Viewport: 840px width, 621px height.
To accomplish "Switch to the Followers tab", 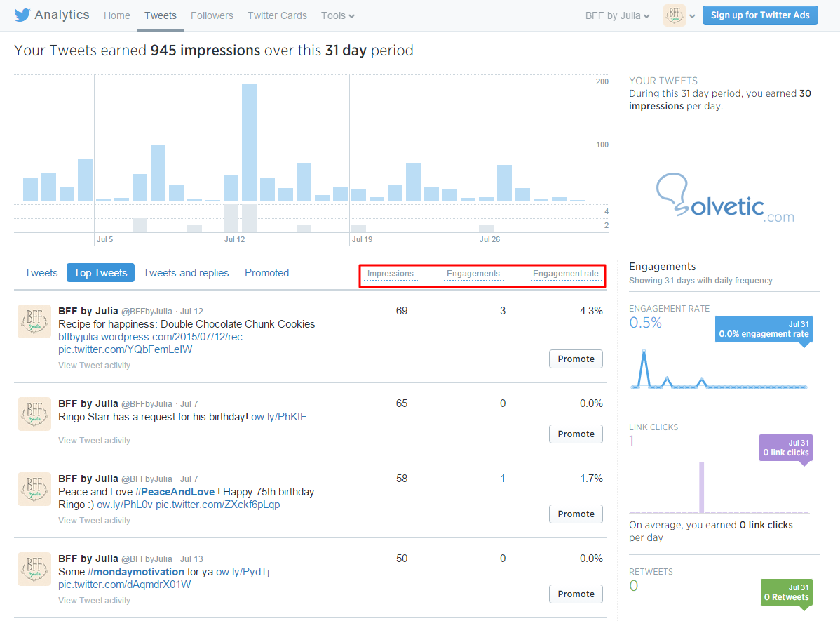I will (x=212, y=15).
